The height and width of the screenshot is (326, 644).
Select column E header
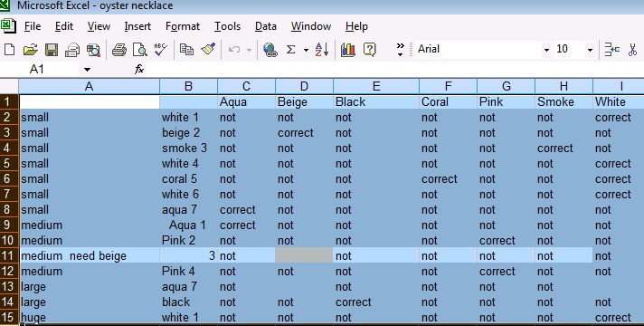[x=375, y=86]
